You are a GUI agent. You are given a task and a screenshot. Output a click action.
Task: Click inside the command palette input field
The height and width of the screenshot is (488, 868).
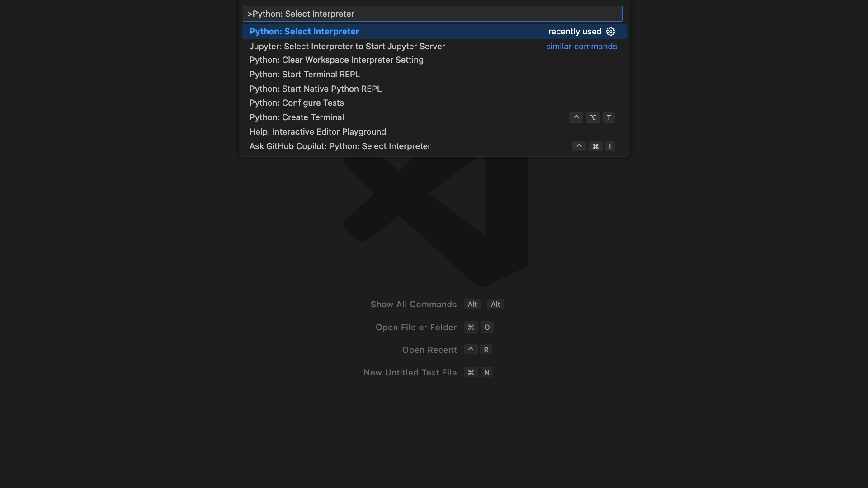(x=433, y=14)
